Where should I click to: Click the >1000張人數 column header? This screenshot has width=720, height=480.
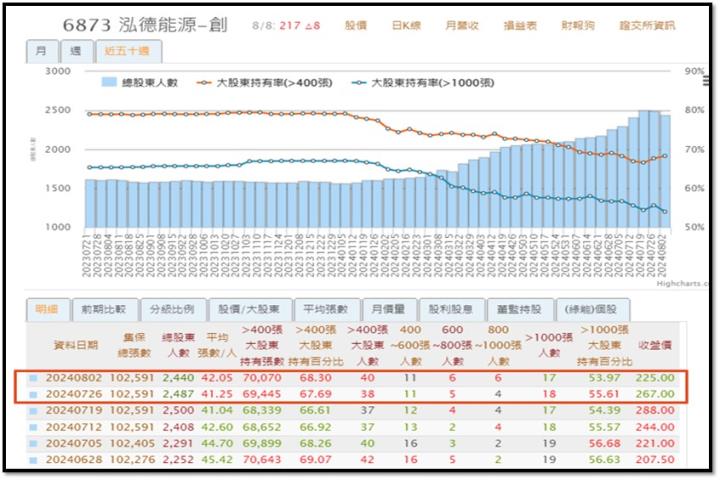[x=549, y=345]
